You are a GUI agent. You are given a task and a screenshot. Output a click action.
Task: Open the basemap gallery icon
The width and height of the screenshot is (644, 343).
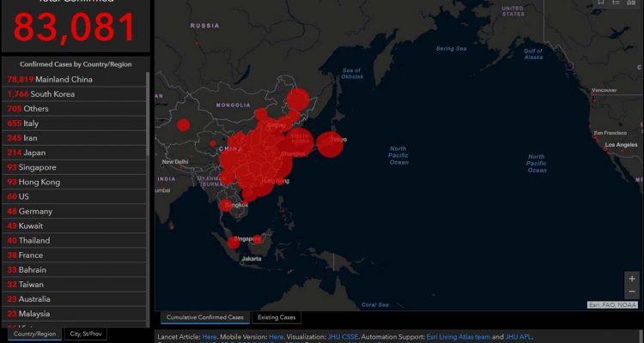pos(634,3)
